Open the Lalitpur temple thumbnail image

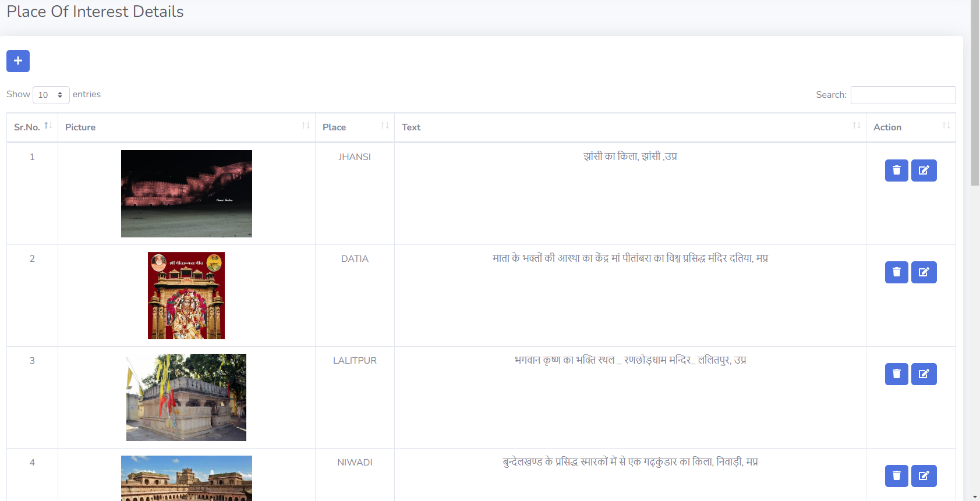186,397
